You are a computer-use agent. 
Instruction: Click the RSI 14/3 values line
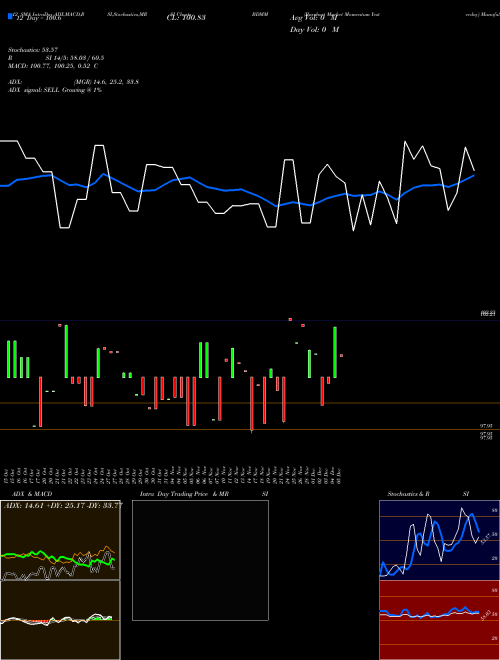(56, 58)
